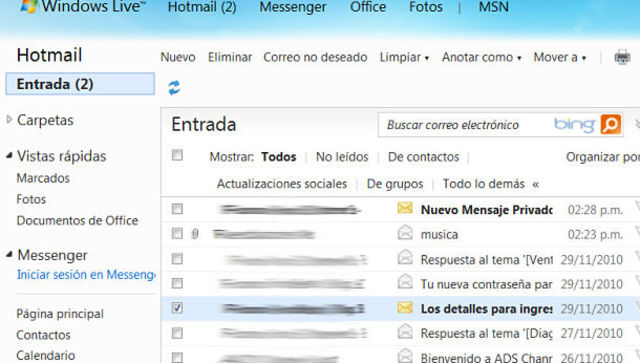This screenshot has width=640, height=363.
Task: Open Messenger in the top navigation
Action: tap(293, 7)
